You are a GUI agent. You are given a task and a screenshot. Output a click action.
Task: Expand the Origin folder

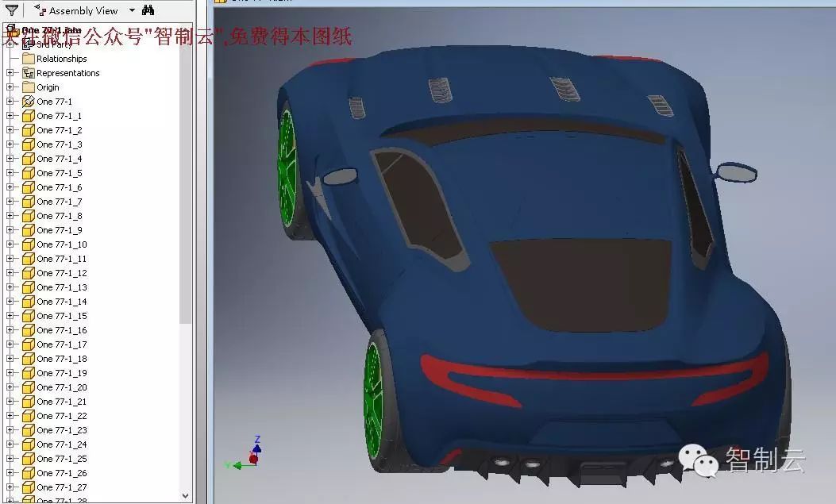[x=10, y=87]
